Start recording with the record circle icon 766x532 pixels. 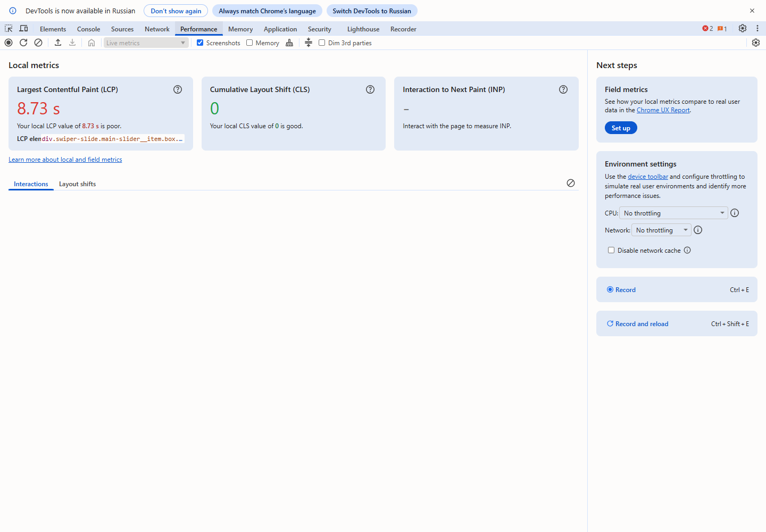pos(9,43)
